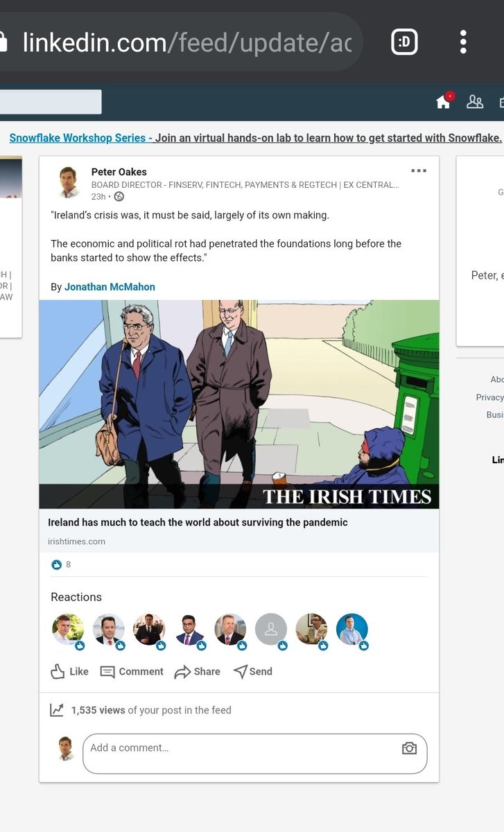504x832 pixels.
Task: Open the Irish Times article cartoon image
Action: pyautogui.click(x=239, y=404)
